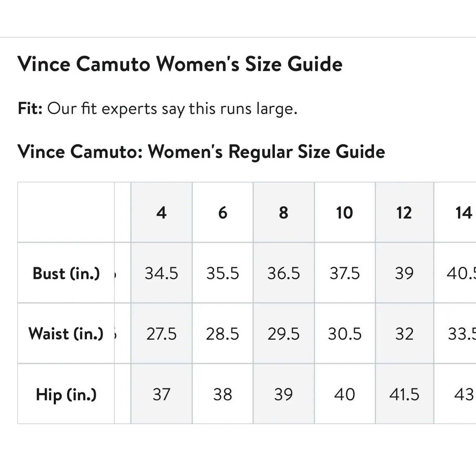Select the 28.5 waist measurement cell
The width and height of the screenshot is (476, 476).
[222, 334]
